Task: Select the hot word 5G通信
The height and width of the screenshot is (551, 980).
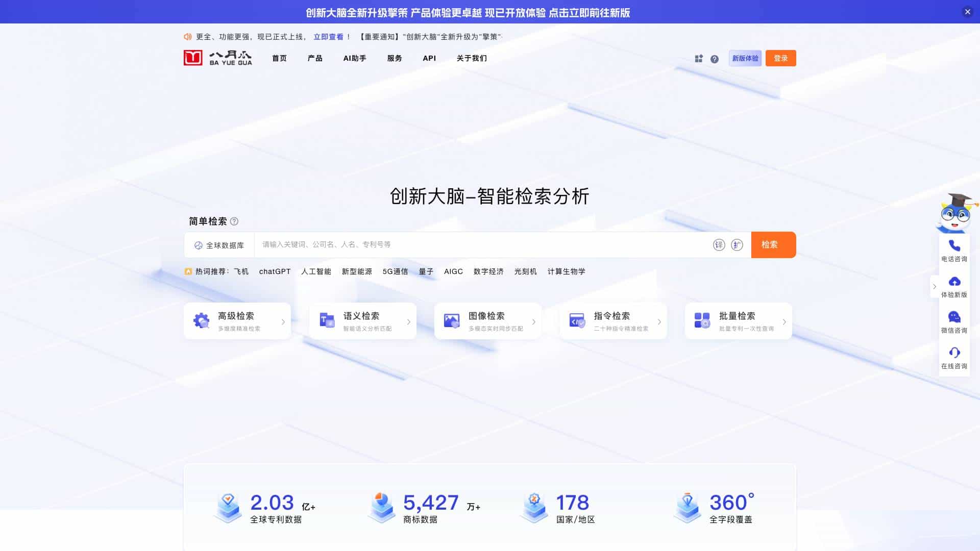Action: click(x=396, y=271)
